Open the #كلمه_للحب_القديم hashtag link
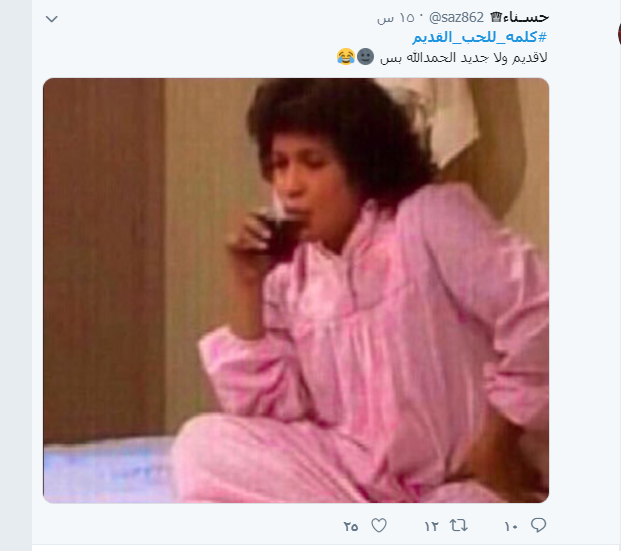This screenshot has width=621, height=551. point(480,37)
